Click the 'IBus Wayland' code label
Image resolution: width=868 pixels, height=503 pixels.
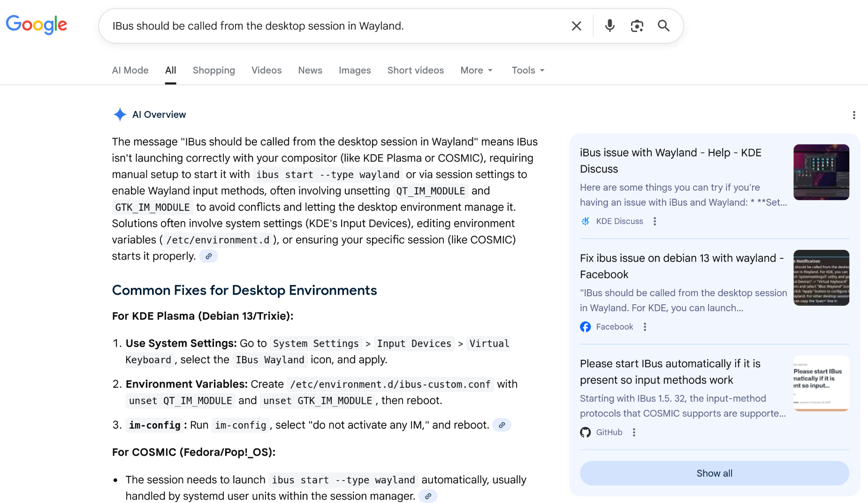[x=270, y=360]
